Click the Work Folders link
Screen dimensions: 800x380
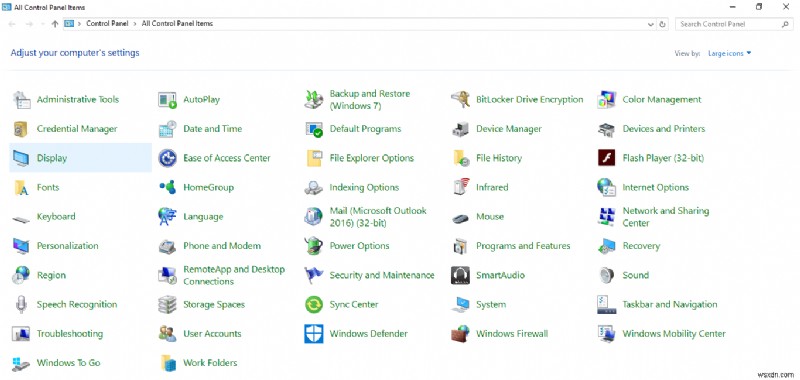pyautogui.click(x=210, y=363)
